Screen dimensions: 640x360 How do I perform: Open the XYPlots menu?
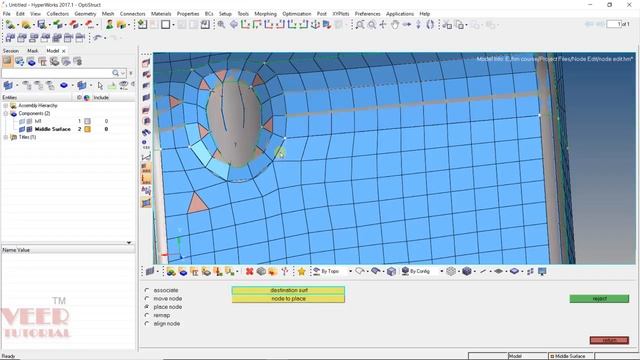(340, 13)
